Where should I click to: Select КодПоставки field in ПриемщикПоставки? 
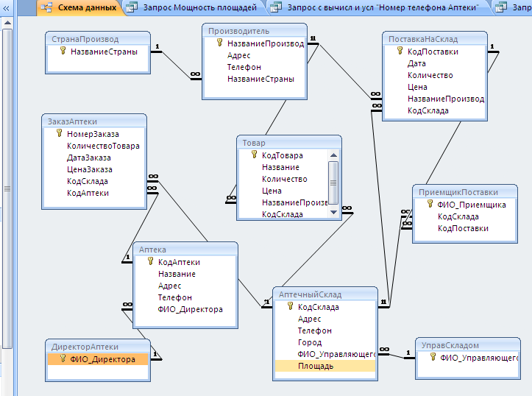click(x=463, y=228)
